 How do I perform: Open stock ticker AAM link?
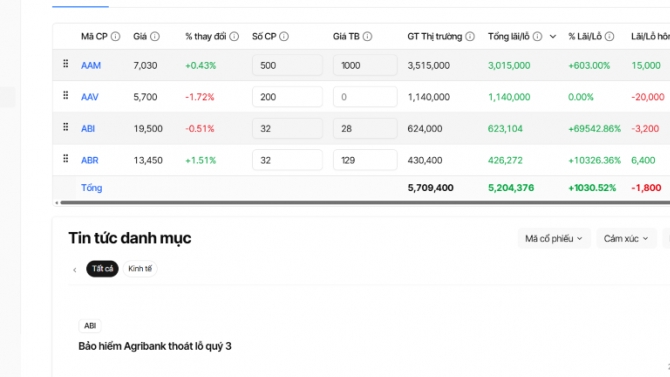pyautogui.click(x=91, y=65)
